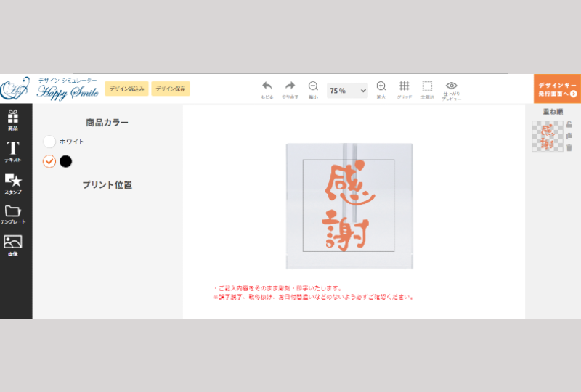Click the orange デザインキー発行画面へ button

click(557, 89)
